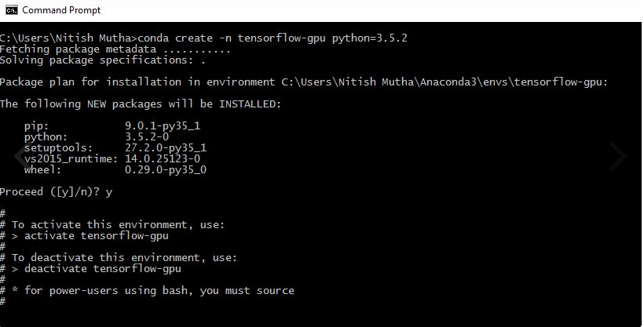Click the setuptools 27.2.0-py35_1 package row
This screenshot has width=644, height=327.
click(x=115, y=147)
